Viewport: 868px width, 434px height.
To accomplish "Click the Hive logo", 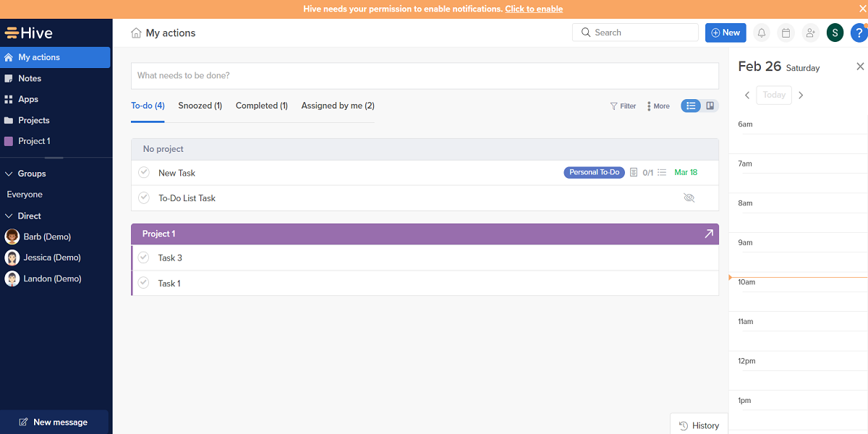I will tap(29, 33).
